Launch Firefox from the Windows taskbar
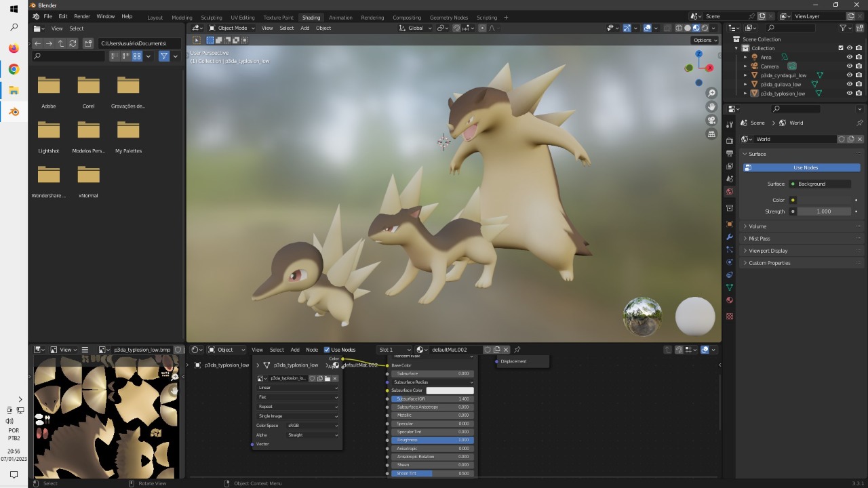This screenshot has width=868, height=488. [14, 48]
